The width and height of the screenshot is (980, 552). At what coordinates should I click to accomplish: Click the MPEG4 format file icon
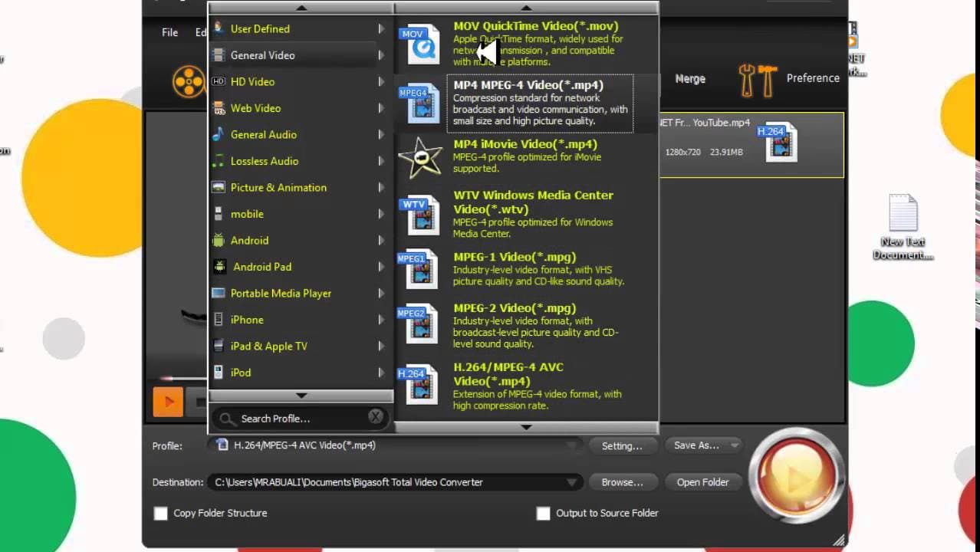click(x=419, y=103)
